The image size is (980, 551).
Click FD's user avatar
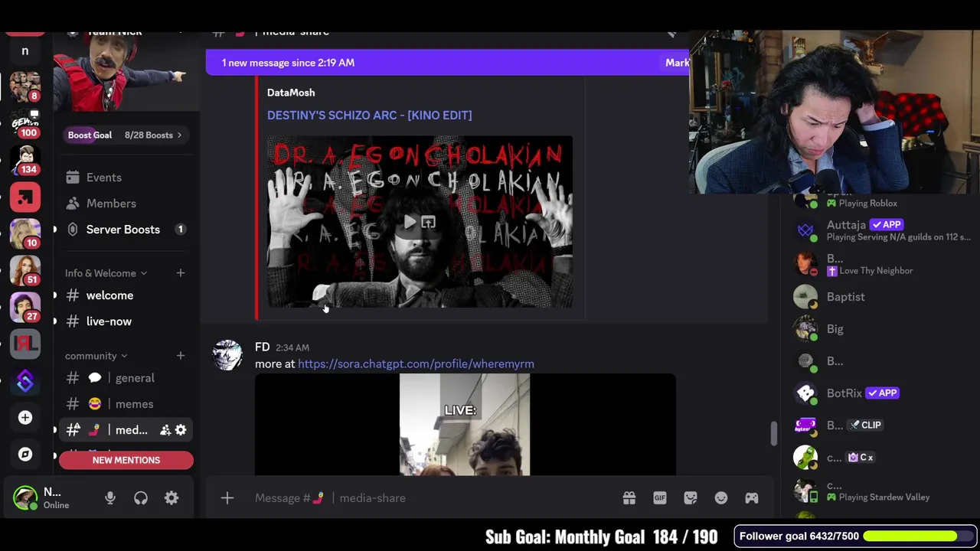[x=227, y=356]
